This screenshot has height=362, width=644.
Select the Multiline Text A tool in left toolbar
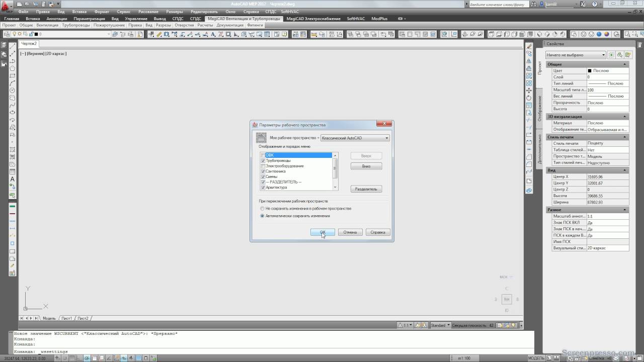tap(13, 179)
